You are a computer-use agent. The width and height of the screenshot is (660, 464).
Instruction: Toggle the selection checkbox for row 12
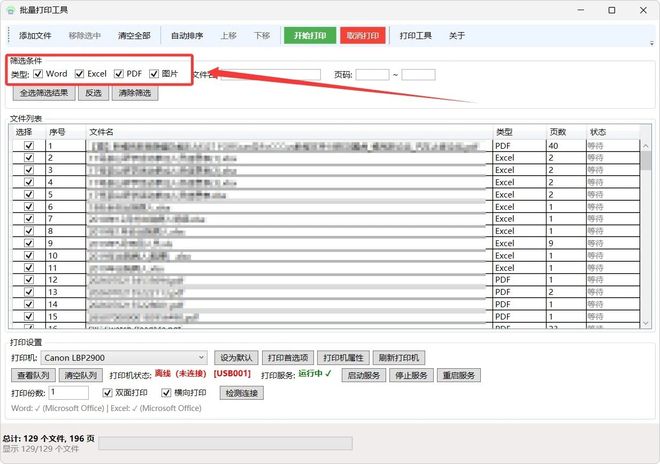click(x=29, y=280)
